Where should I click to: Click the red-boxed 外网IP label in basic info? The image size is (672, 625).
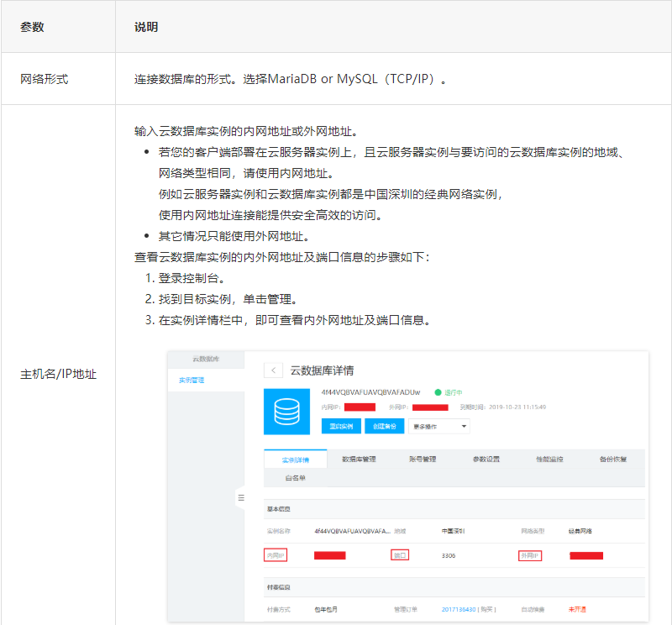pos(529,555)
